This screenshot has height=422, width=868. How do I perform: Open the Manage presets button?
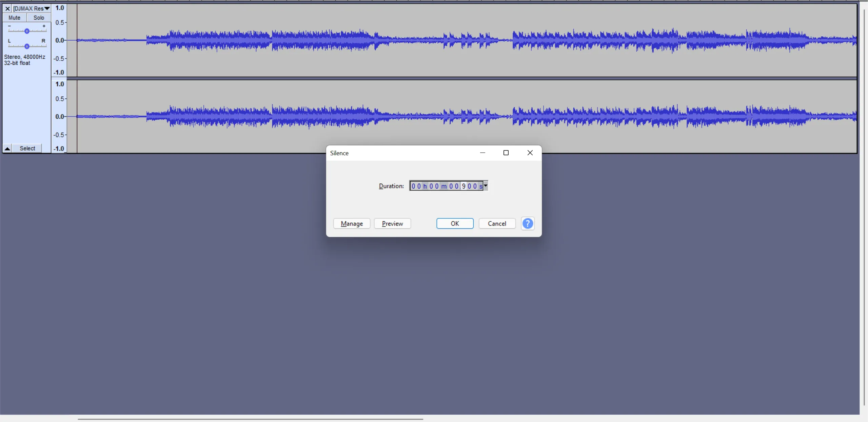(x=352, y=223)
